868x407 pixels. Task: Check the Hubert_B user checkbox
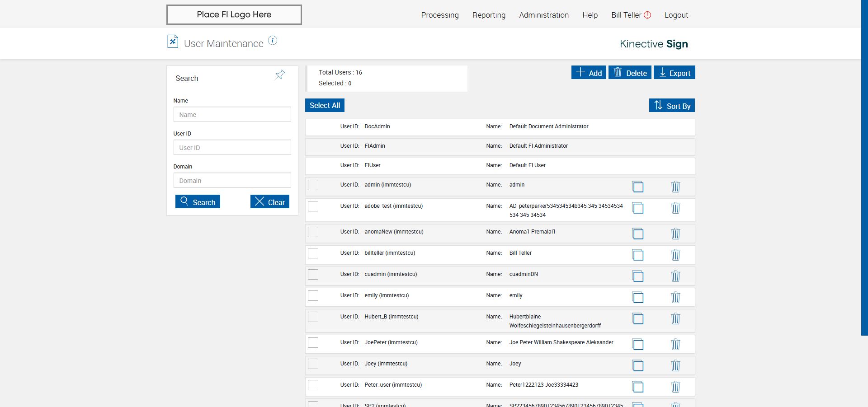tap(313, 317)
